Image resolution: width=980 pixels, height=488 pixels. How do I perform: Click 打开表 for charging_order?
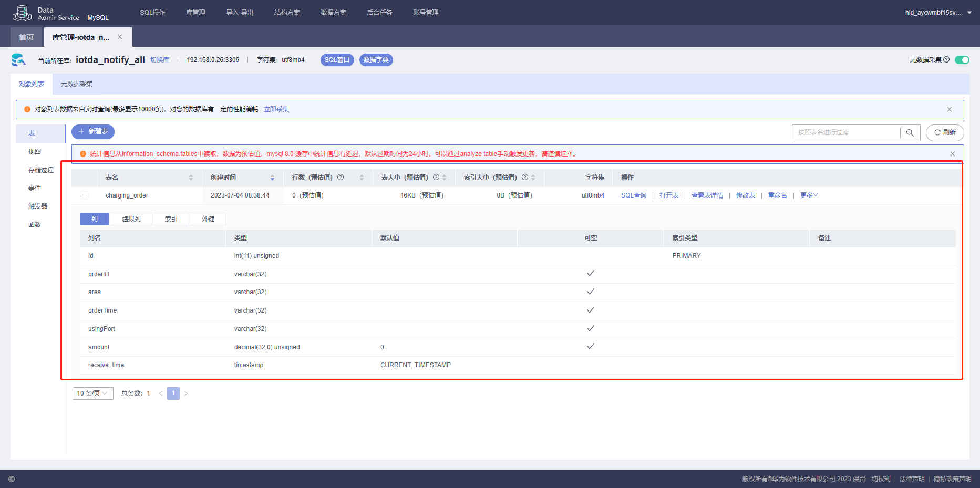coord(669,195)
